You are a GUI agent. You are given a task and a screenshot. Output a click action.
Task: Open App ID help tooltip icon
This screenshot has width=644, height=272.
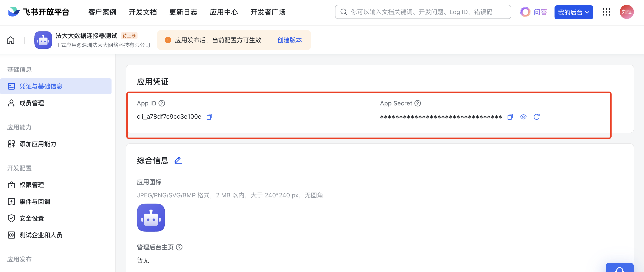click(162, 103)
